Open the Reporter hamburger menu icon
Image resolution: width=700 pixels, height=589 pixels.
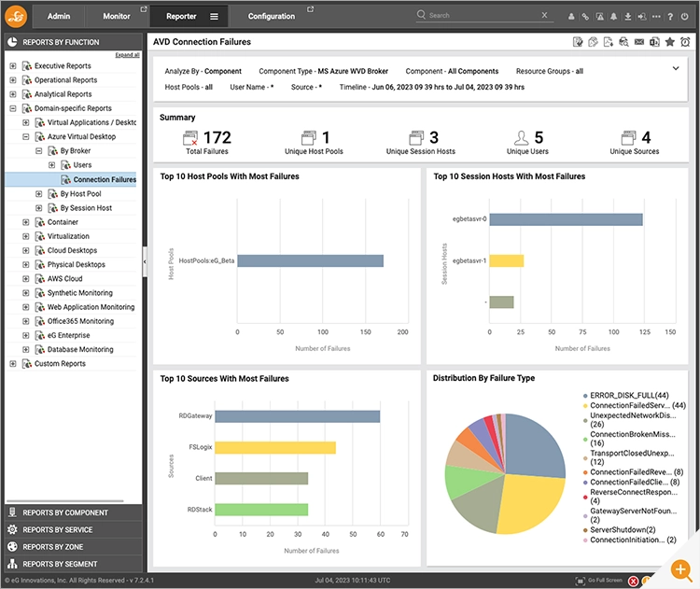(215, 17)
